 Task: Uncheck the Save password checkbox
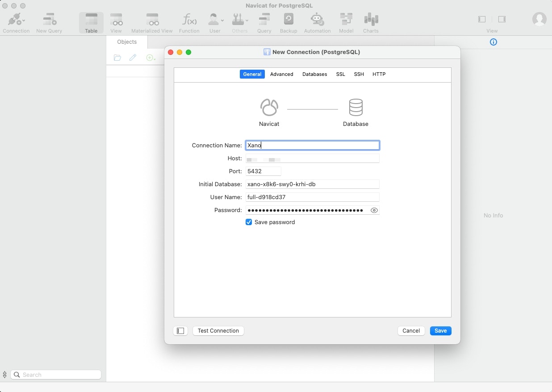249,222
